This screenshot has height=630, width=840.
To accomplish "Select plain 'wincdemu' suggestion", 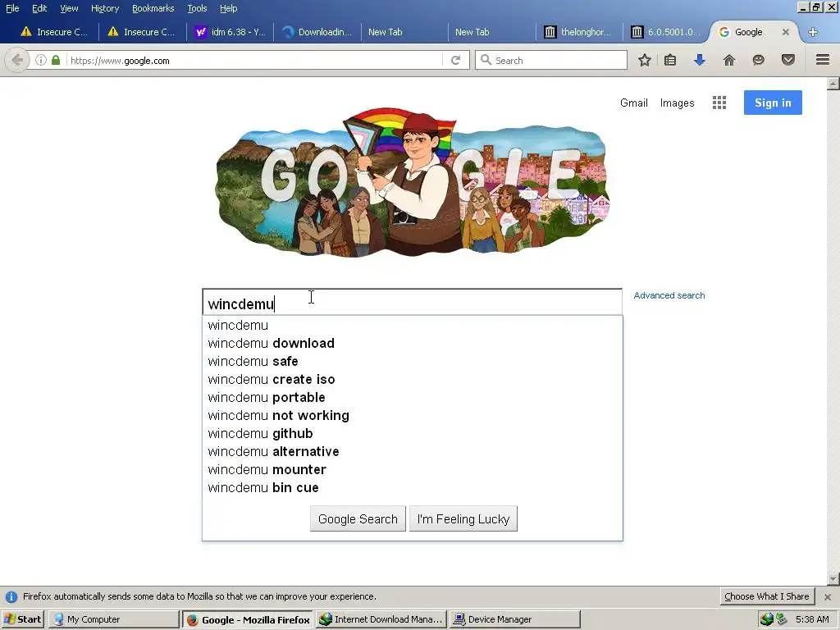I will (x=413, y=325).
